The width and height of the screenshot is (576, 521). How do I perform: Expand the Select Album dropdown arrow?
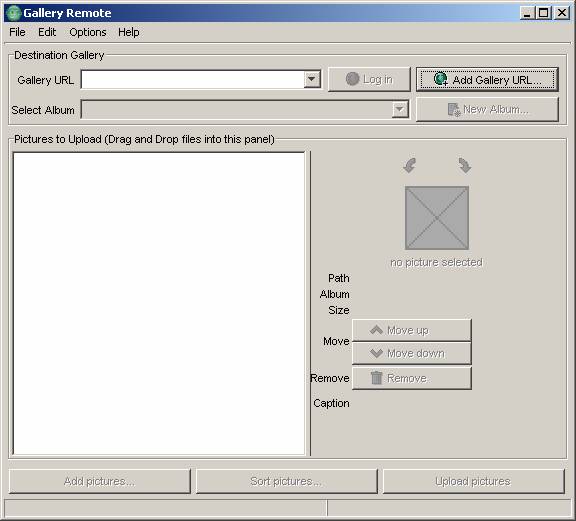pos(400,109)
